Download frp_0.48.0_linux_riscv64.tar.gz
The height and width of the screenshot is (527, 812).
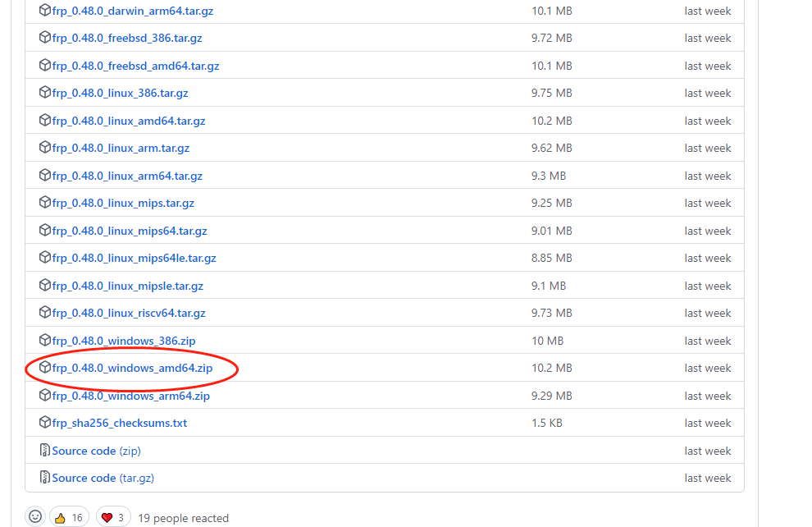(x=129, y=313)
